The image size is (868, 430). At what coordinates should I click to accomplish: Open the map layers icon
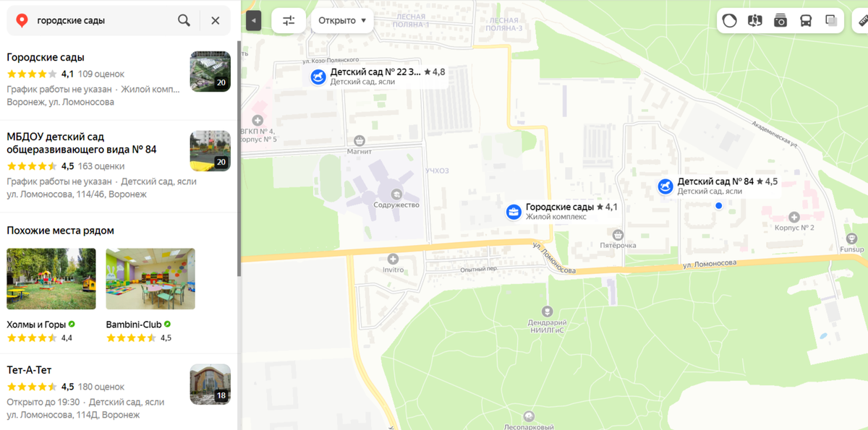point(831,20)
